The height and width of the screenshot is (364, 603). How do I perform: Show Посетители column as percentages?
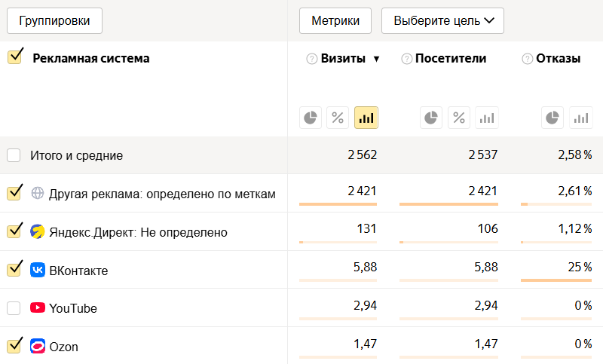(459, 118)
